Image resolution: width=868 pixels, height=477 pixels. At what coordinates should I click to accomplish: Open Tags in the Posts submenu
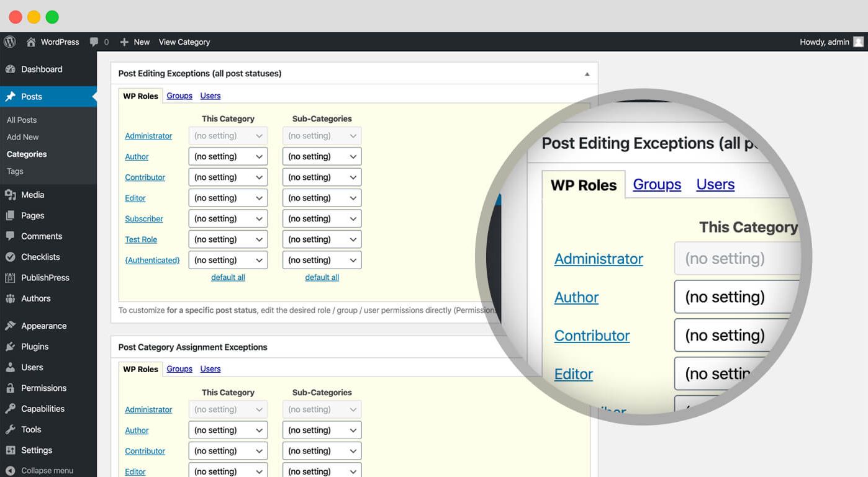(15, 171)
